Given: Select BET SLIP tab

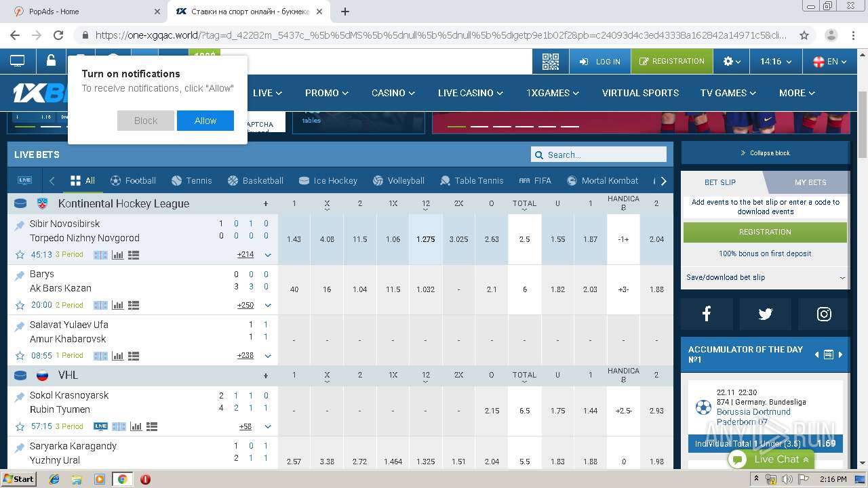Looking at the screenshot, I should coord(720,182).
